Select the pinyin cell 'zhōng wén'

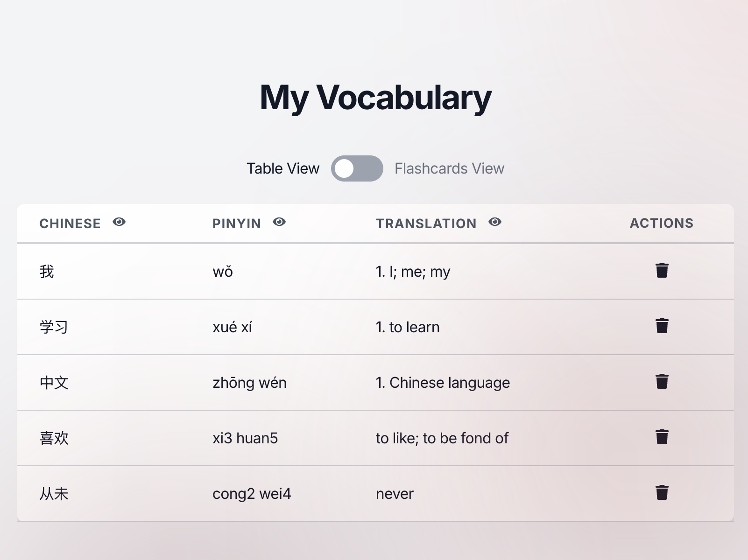[249, 383]
